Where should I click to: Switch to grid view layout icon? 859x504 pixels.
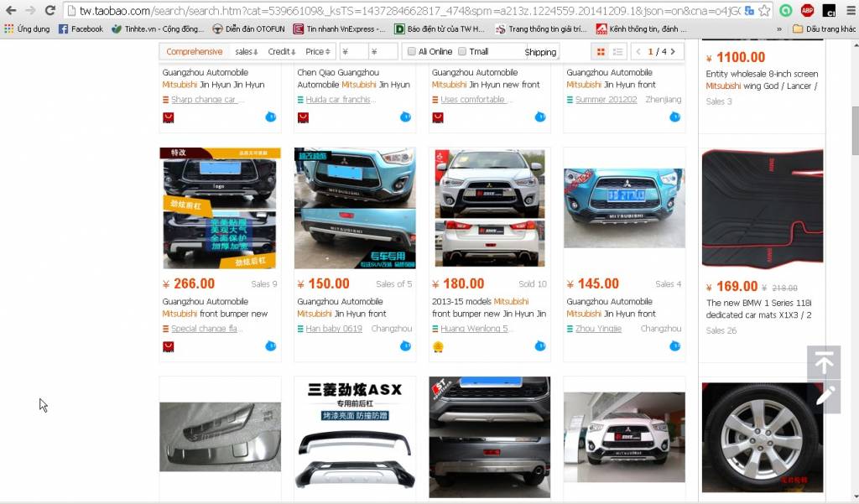click(601, 51)
